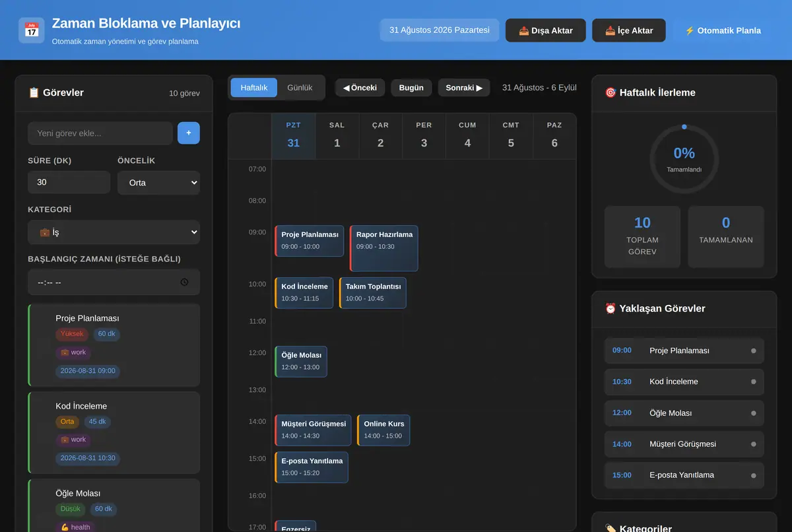Click the header date 31 Ağustos 2026 Pazartesi
792x532 pixels.
(x=440, y=30)
